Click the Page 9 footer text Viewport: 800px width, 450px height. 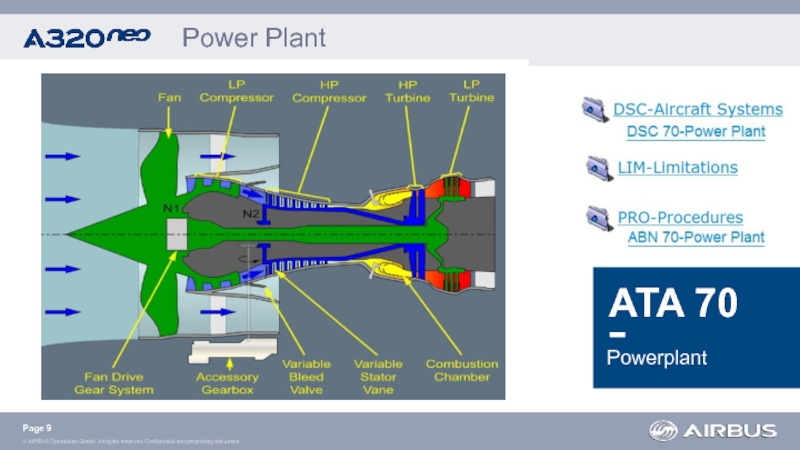[37, 428]
